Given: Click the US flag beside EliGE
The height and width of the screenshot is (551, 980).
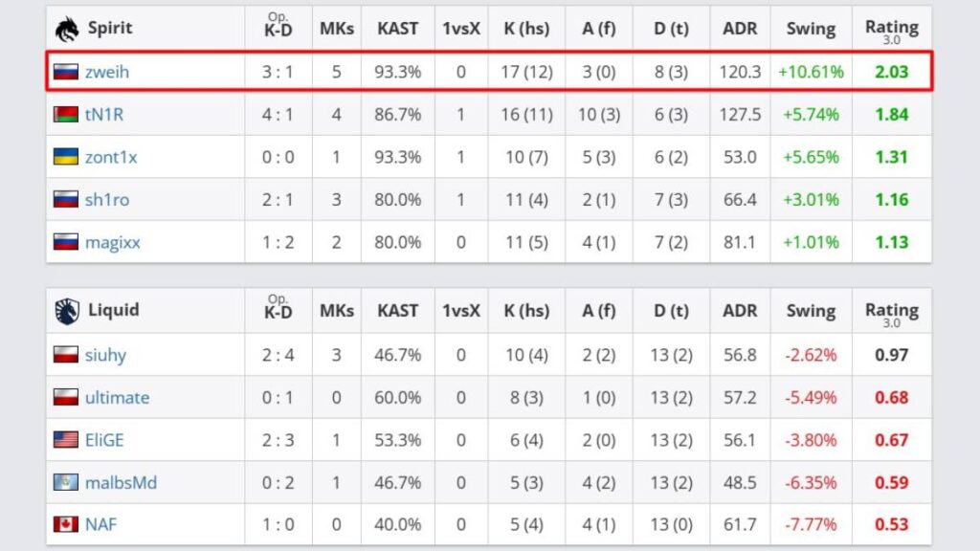Looking at the screenshot, I should point(65,440).
